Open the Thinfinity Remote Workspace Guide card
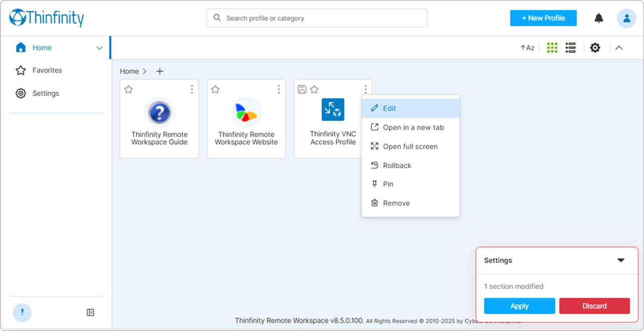 159,119
